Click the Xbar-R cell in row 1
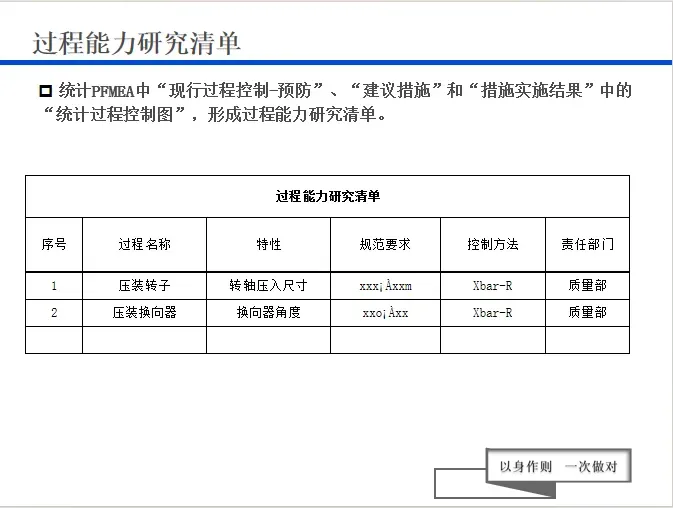The width and height of the screenshot is (673, 508). [x=493, y=286]
